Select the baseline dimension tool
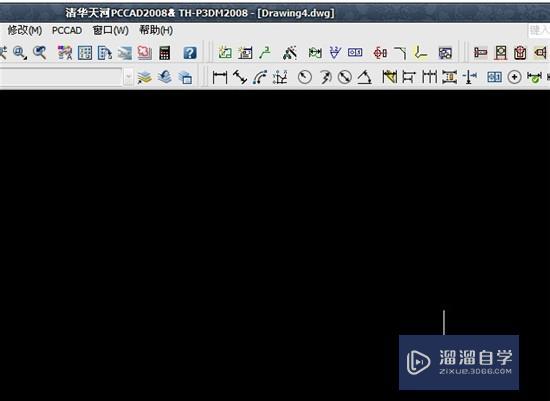 [x=409, y=77]
